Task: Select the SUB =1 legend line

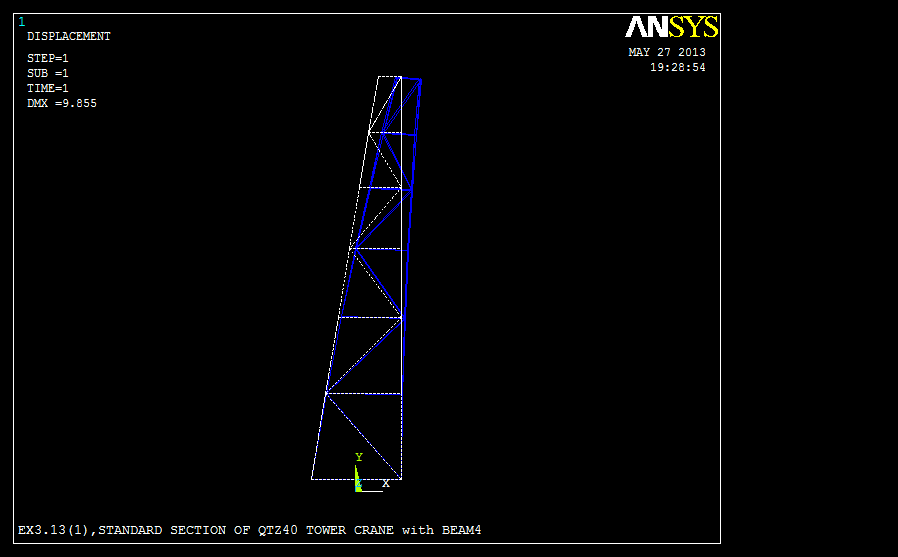Action: tap(48, 73)
